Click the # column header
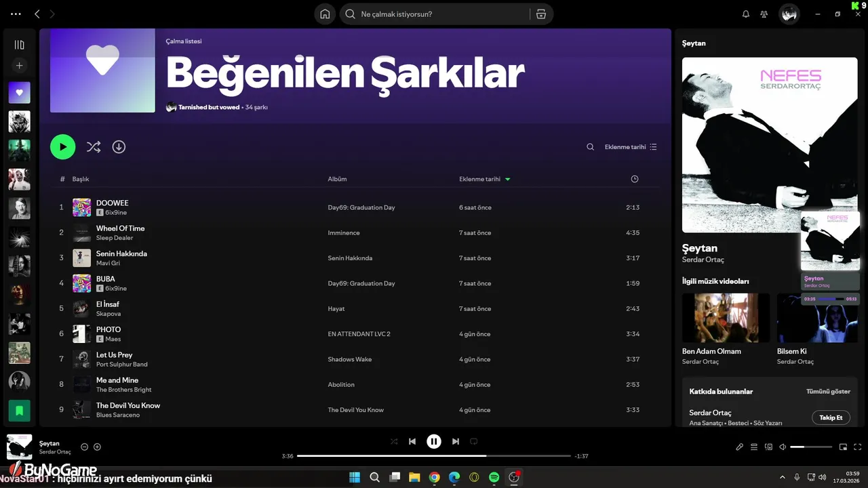This screenshot has height=488, width=868. 62,179
